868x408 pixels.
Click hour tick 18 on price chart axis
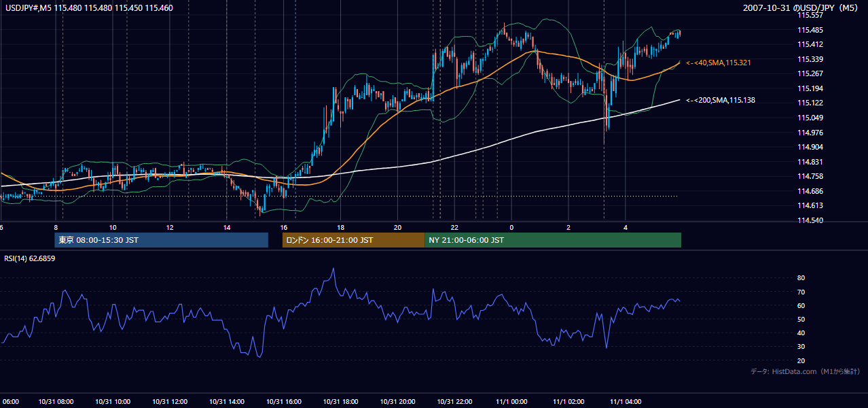(x=340, y=227)
